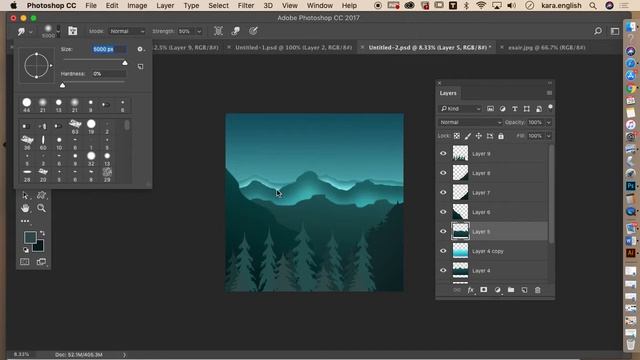The height and width of the screenshot is (360, 640).
Task: Open the tool preset picker arrow
Action: point(31,31)
